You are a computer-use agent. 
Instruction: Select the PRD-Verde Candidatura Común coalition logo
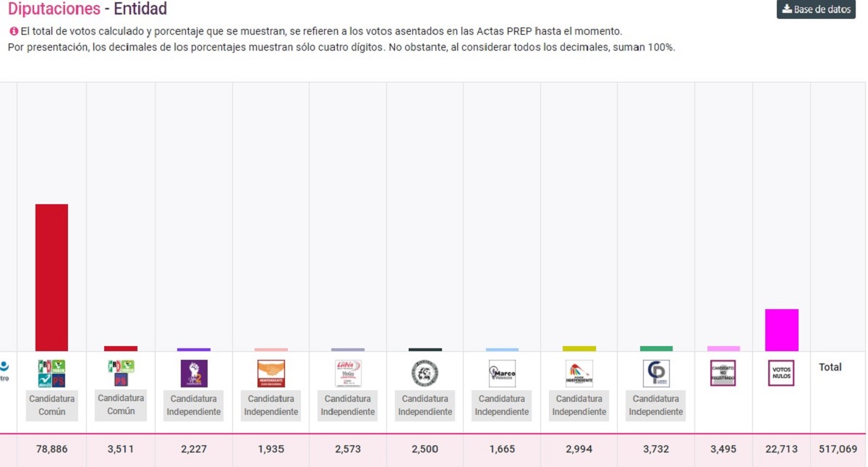pos(51,373)
